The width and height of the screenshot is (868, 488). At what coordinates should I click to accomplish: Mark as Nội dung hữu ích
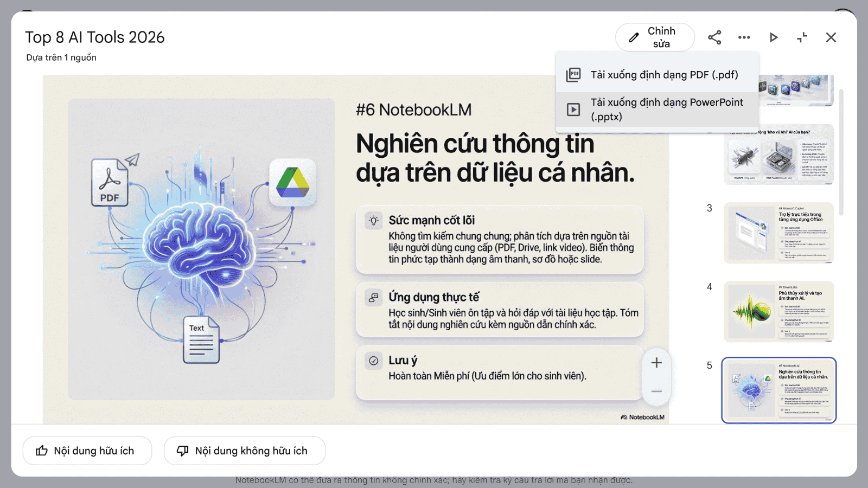click(x=87, y=451)
